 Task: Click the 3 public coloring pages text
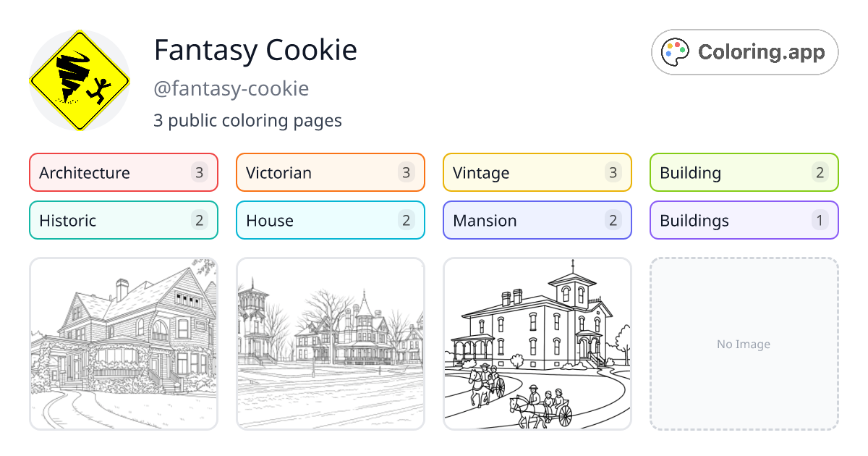pyautogui.click(x=248, y=120)
